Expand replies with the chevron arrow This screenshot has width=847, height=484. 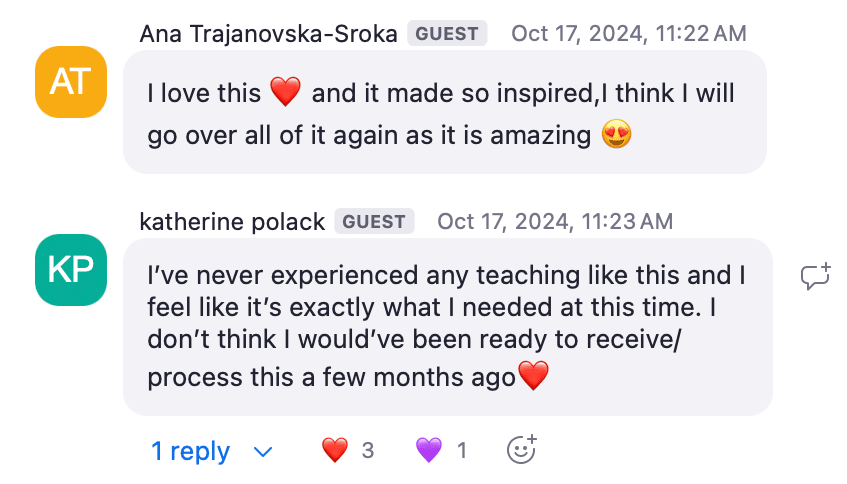[x=264, y=452]
